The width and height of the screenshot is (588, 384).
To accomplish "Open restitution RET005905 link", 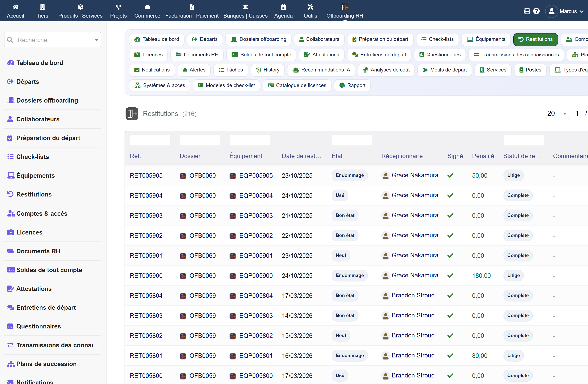I will (x=146, y=175).
